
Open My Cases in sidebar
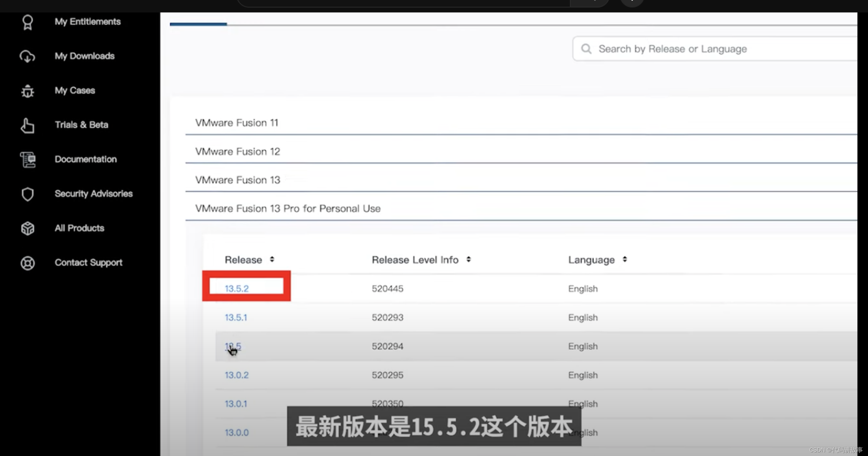pos(75,90)
